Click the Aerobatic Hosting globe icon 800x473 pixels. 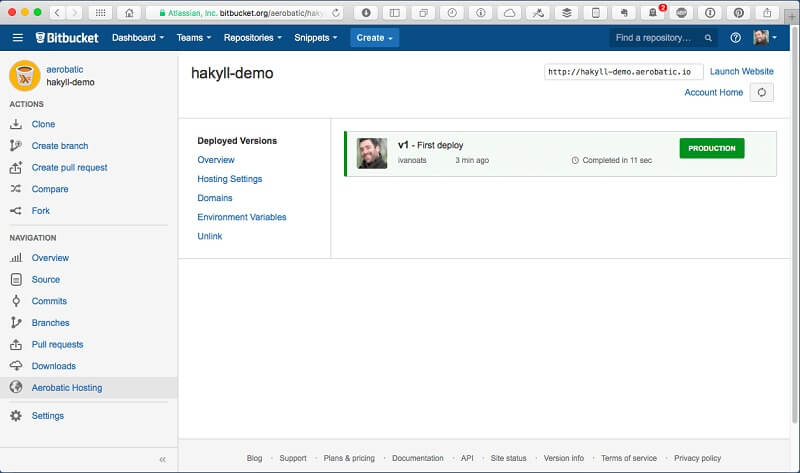[16, 387]
